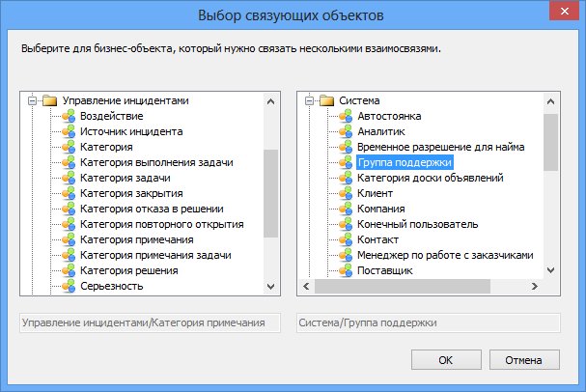Image resolution: width=586 pixels, height=392 pixels.
Task: Click the icon beside Воздействие
Action: tap(69, 116)
